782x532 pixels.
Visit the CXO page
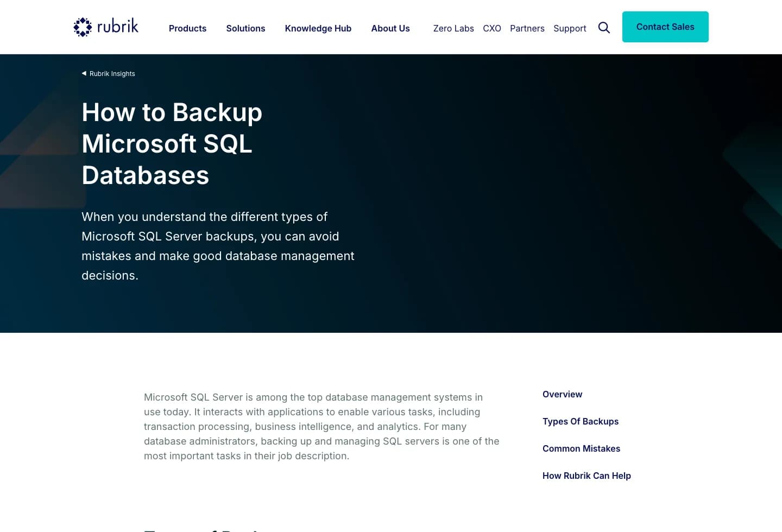492,28
